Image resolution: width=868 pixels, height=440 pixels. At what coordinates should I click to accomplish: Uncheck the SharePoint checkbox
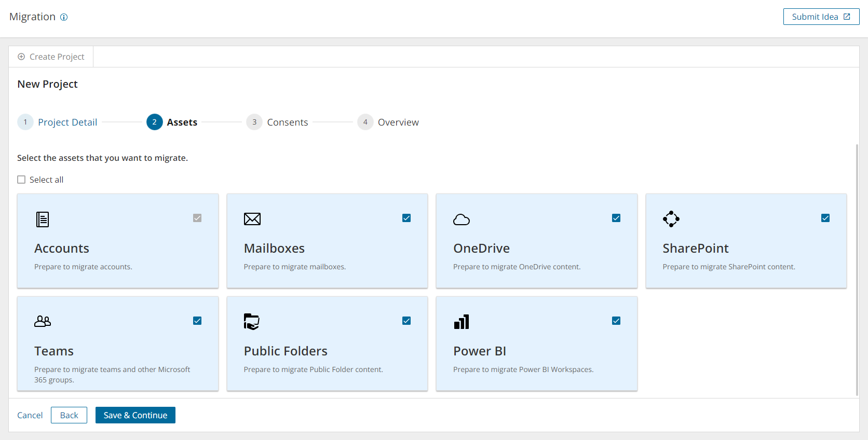tap(825, 218)
